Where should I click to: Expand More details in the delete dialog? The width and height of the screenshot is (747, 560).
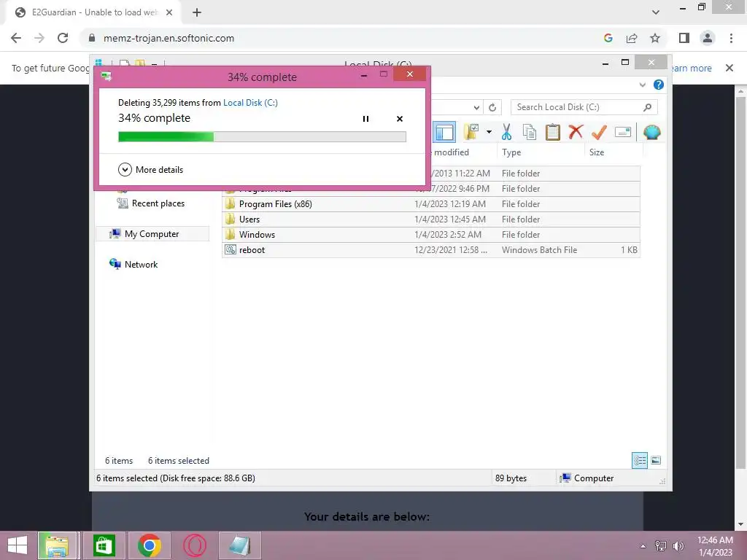click(x=150, y=169)
